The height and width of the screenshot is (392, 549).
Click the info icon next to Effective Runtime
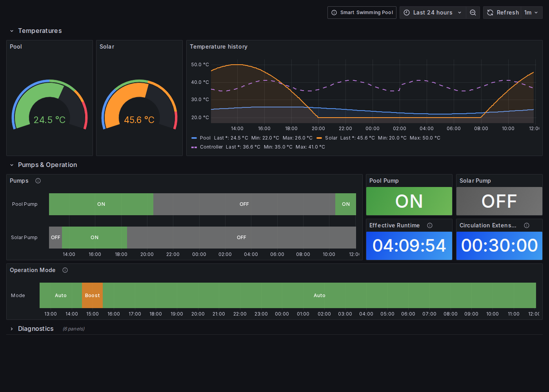click(x=430, y=225)
